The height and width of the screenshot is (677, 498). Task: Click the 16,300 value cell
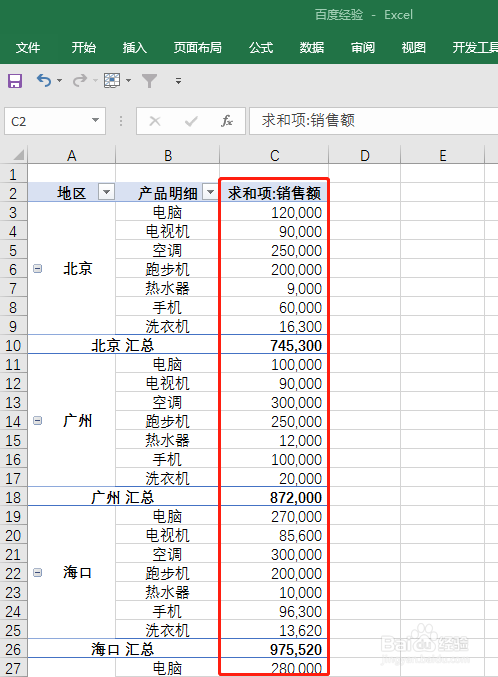[x=274, y=326]
